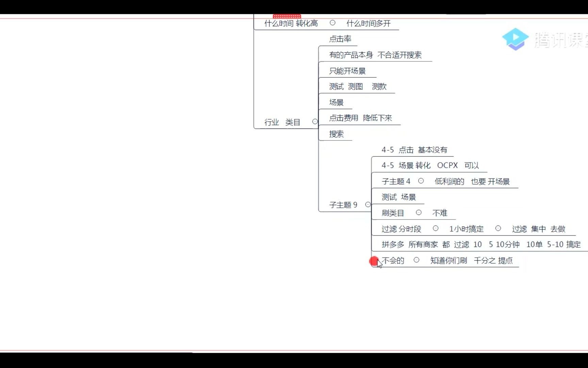Collapse the 行业 类目 branch toggle
Viewport: 588px width, 368px height.
[315, 122]
